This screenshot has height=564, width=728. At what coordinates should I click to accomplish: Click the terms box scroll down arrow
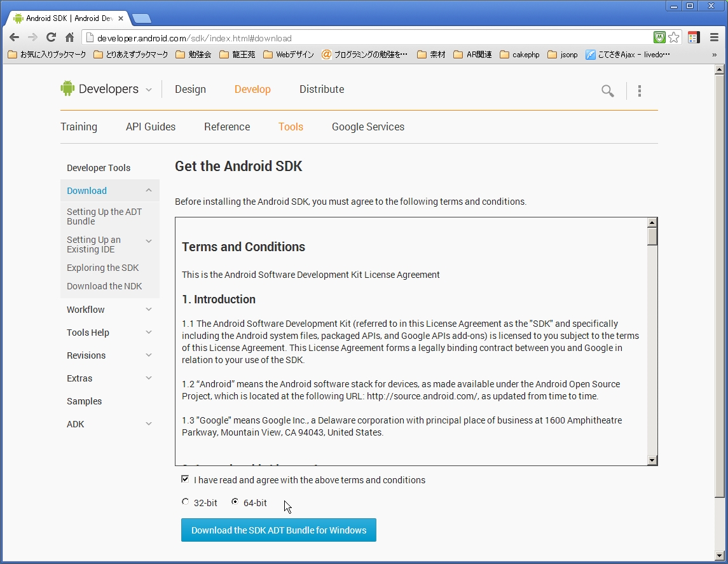[652, 460]
